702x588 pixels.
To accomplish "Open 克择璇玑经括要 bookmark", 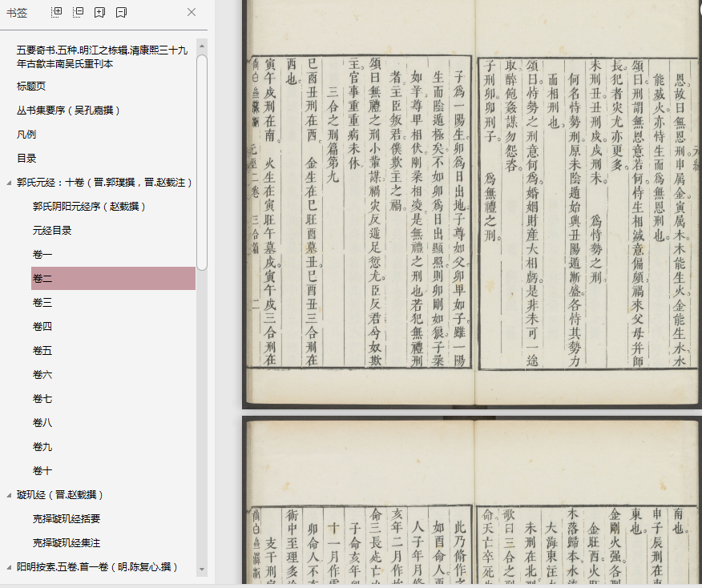I will tap(67, 519).
